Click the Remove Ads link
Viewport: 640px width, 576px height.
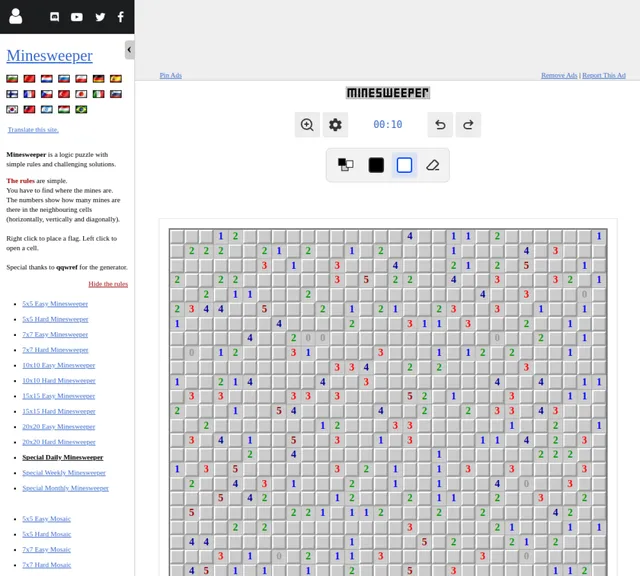559,76
